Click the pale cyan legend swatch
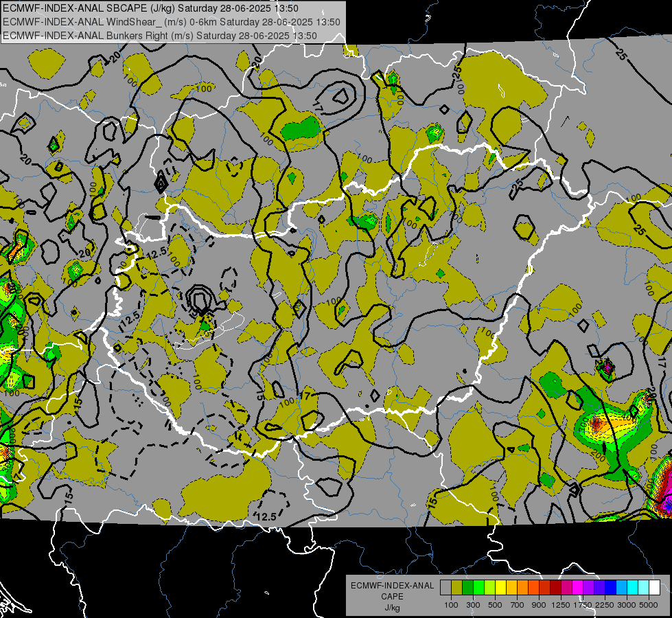The width and height of the screenshot is (672, 618). click(643, 587)
